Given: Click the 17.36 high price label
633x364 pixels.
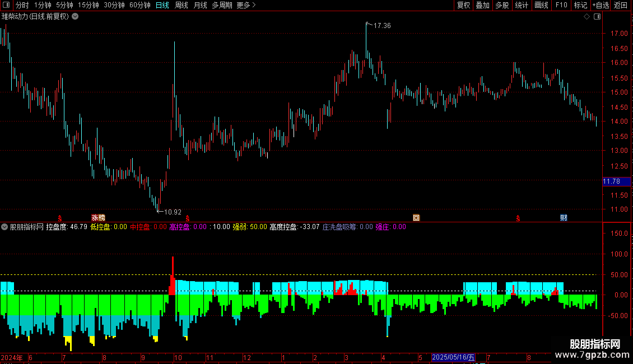Looking at the screenshot, I should pos(382,25).
